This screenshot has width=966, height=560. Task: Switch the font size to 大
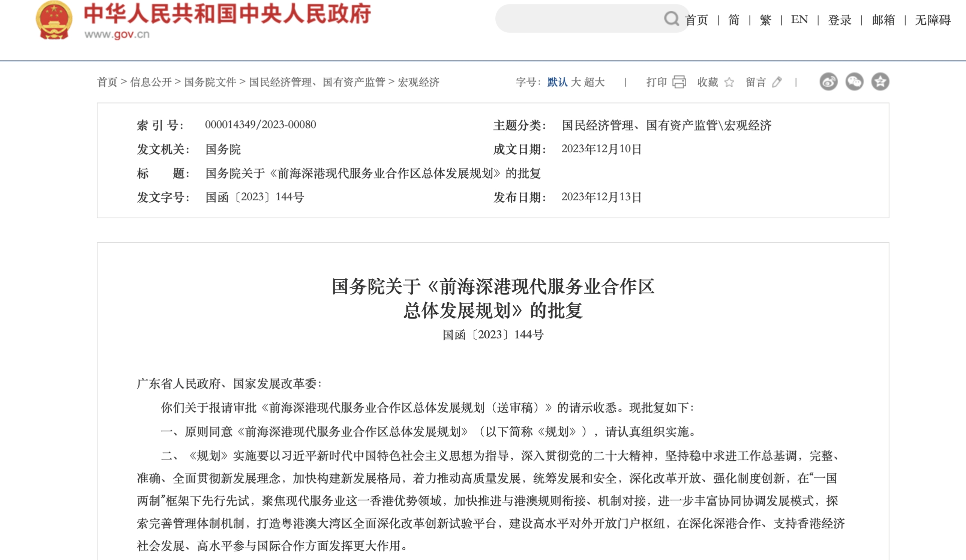(576, 82)
